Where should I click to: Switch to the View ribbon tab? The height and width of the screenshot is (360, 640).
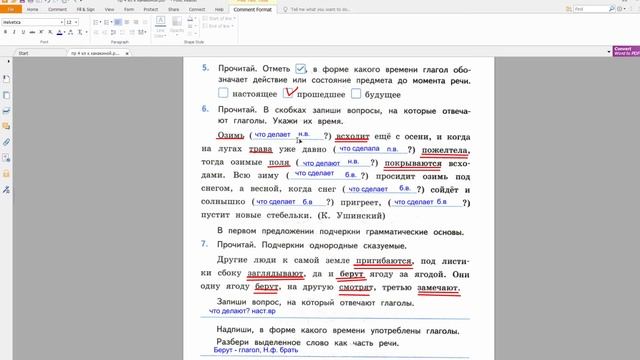(x=109, y=9)
